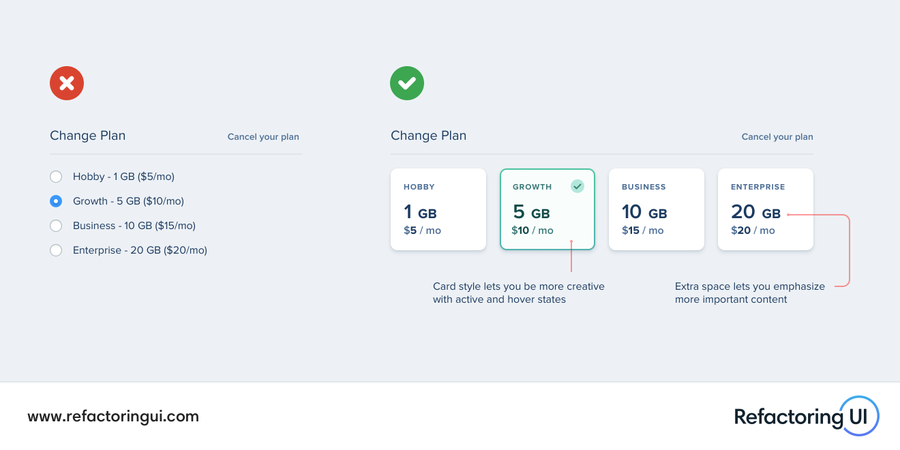This screenshot has width=900, height=450.
Task: Open the www.refactoringui.com link
Action: (113, 416)
